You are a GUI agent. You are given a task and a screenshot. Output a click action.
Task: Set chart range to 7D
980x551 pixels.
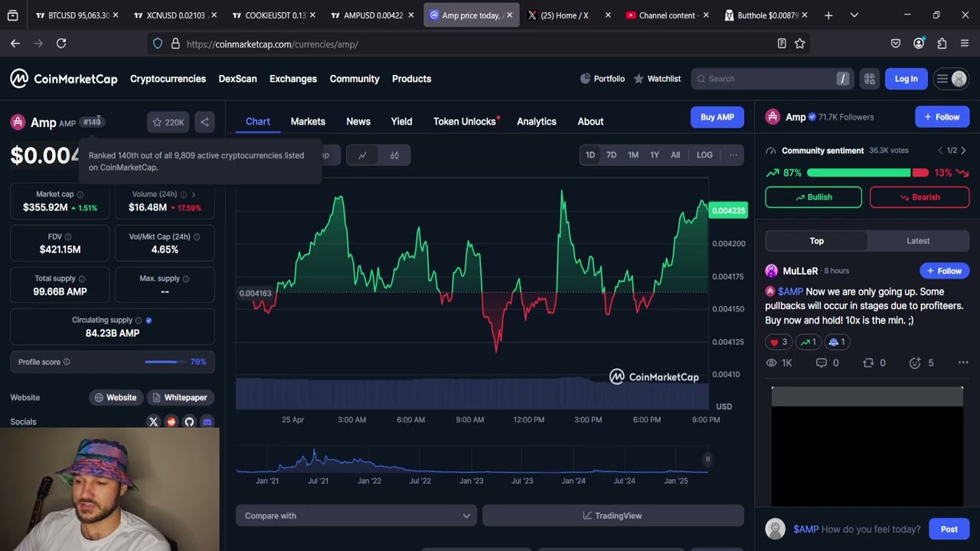pos(611,155)
